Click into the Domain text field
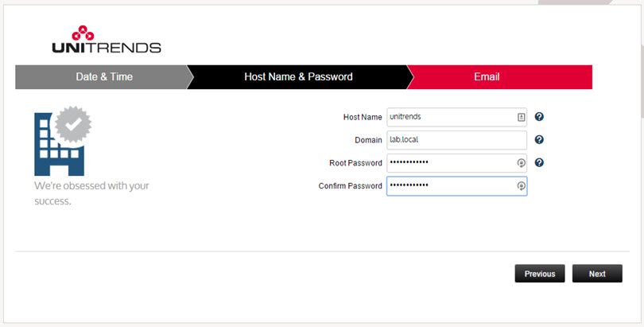The width and height of the screenshot is (644, 327). 456,140
